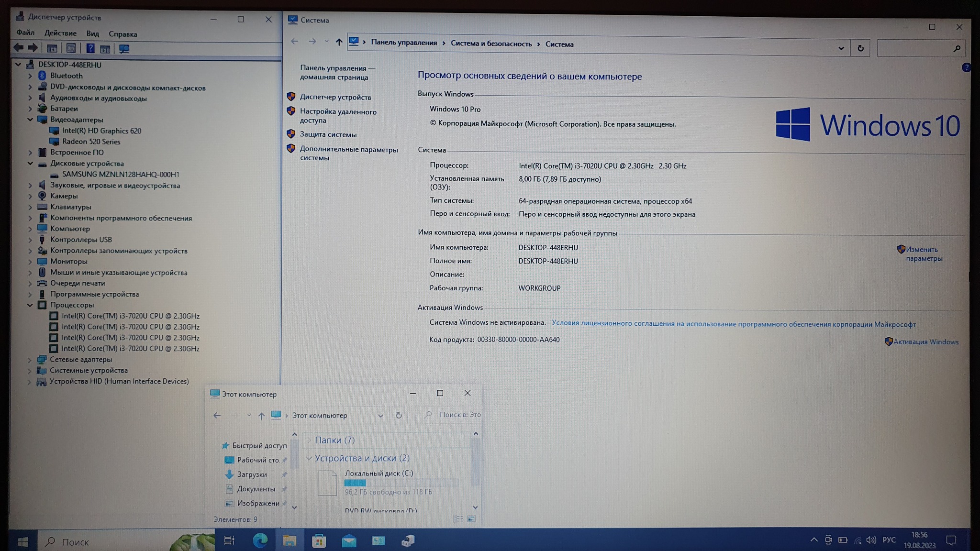Open the Вид menu in Device Manager

[x=92, y=33]
